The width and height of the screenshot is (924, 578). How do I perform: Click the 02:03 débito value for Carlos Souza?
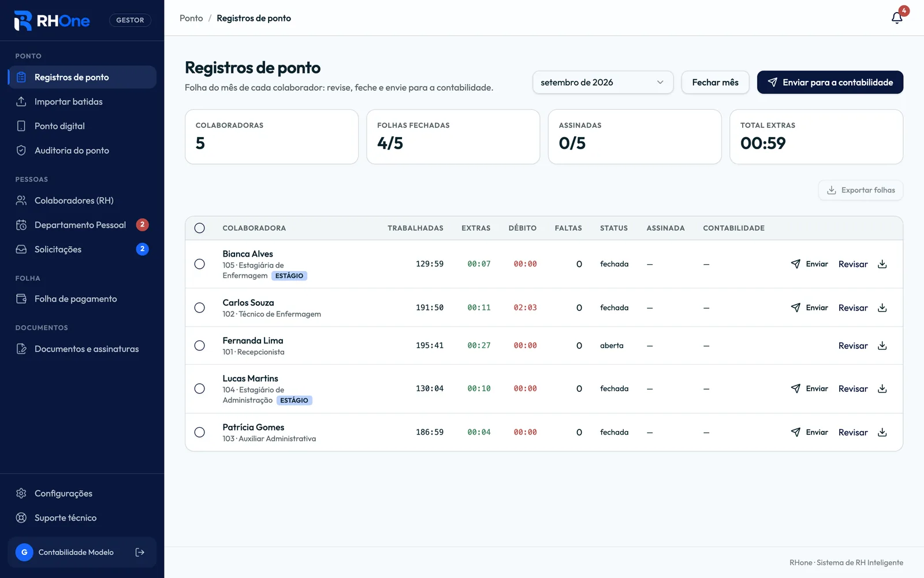click(x=525, y=307)
